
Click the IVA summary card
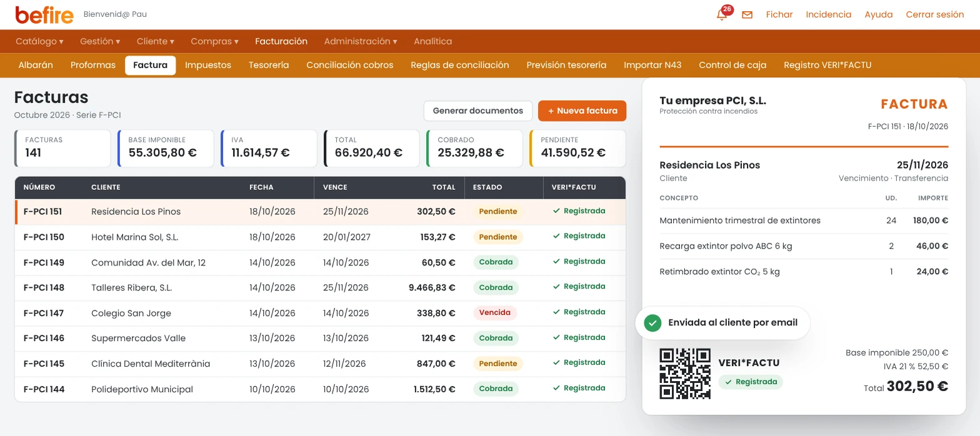pyautogui.click(x=269, y=148)
